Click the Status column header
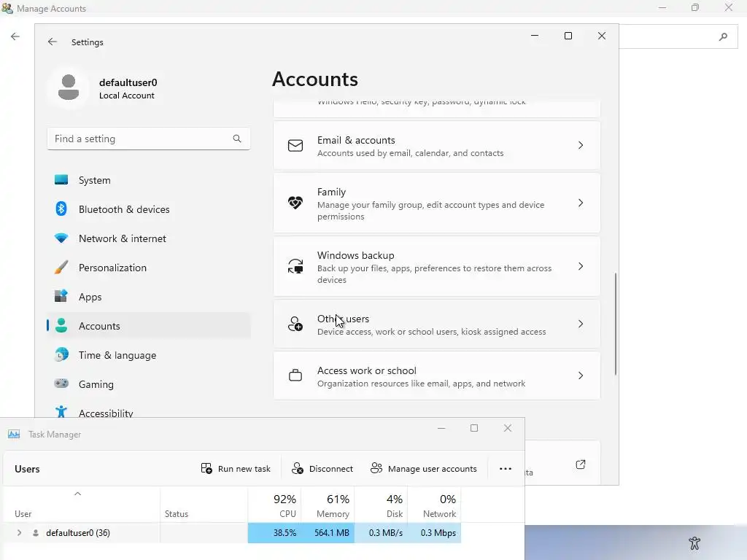 coord(204,506)
